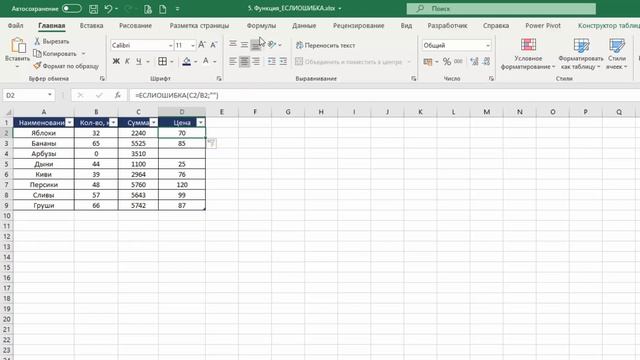Click the AutoFill options icon beside D3

click(x=211, y=143)
